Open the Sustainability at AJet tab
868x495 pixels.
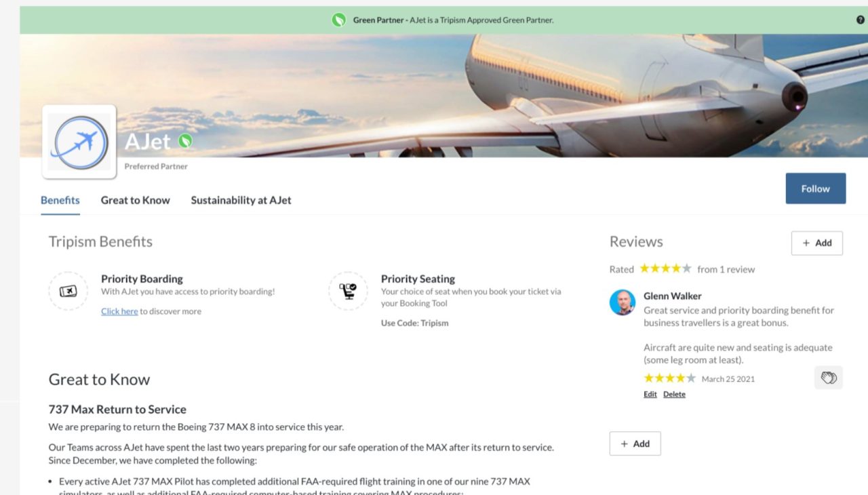(241, 200)
